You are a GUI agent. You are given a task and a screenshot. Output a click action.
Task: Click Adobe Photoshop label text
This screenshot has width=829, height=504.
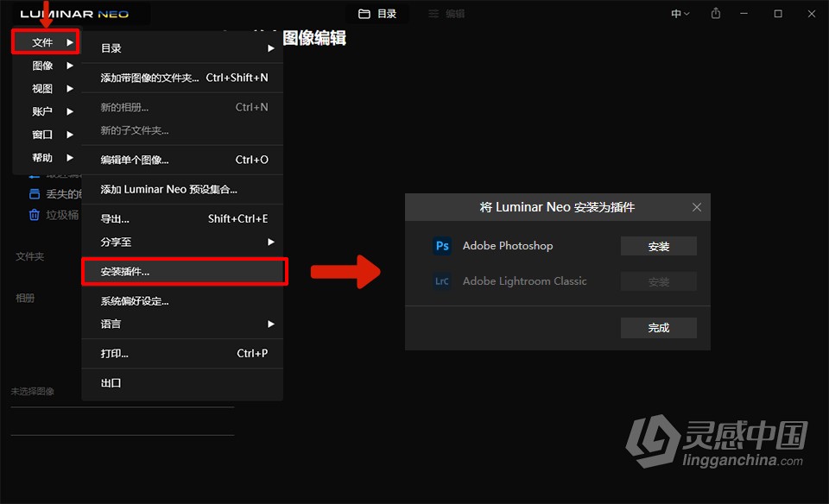(x=508, y=246)
